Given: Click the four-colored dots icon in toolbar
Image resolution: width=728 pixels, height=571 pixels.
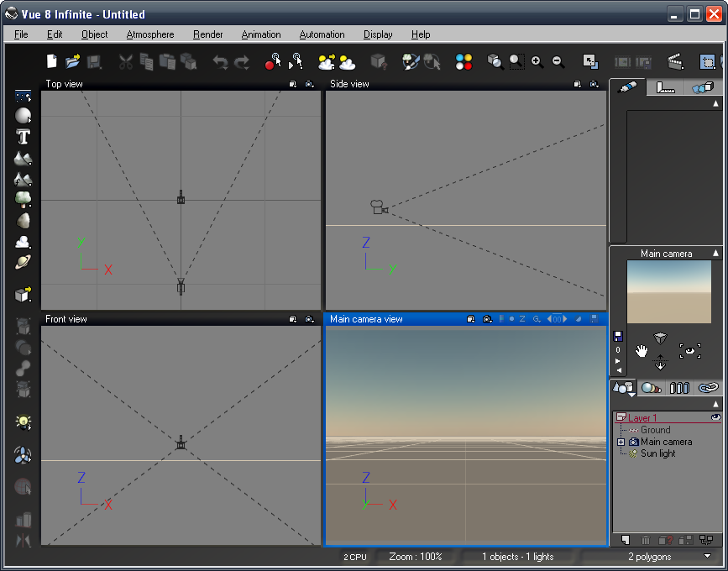Looking at the screenshot, I should tap(464, 61).
